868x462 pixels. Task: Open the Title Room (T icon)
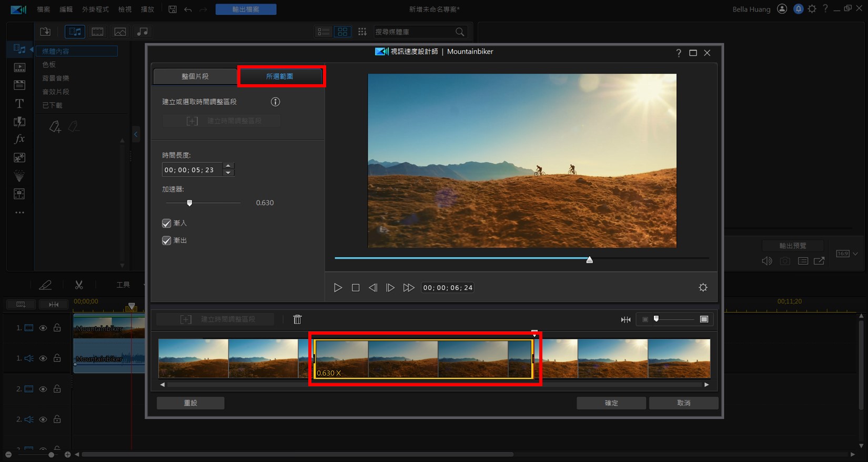click(19, 104)
